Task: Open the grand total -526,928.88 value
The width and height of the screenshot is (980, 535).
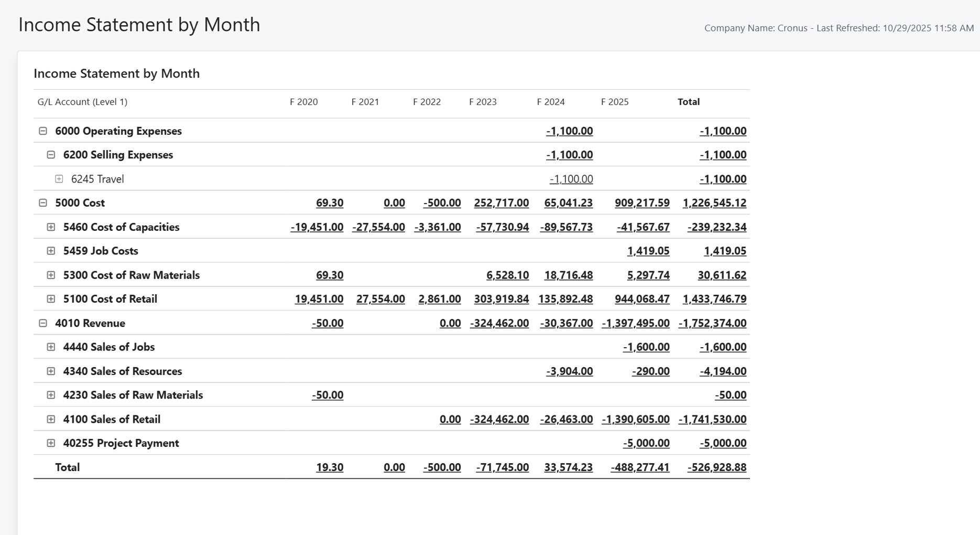Action: 716,467
